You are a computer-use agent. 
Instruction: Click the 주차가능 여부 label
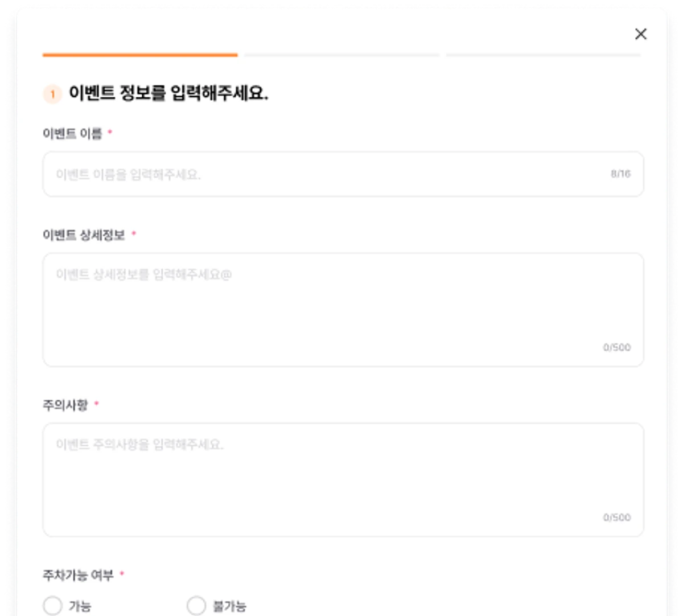(x=78, y=575)
